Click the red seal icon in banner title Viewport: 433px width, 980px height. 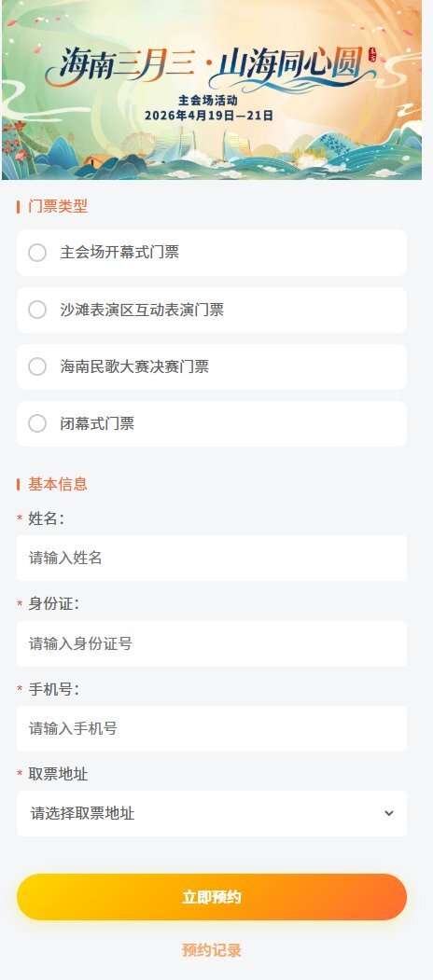[373, 54]
